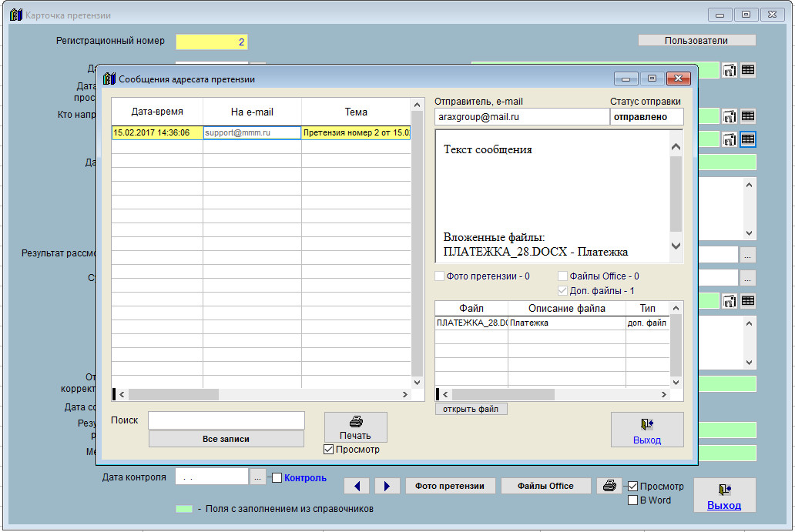Click into the Поиск search field
Viewport: 795px width, 532px height.
(x=226, y=420)
